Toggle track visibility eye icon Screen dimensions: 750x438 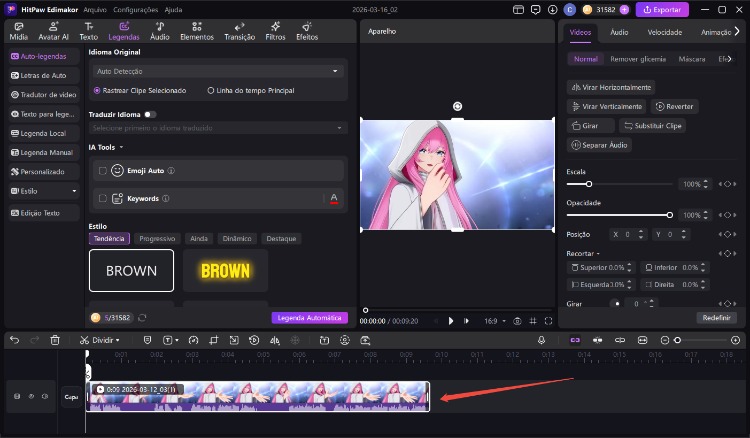pyautogui.click(x=31, y=396)
